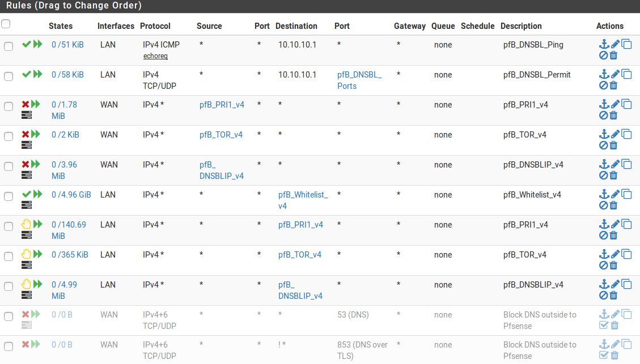The height and width of the screenshot is (364, 640).
Task: Disable the pfB_Whitelist_v4 rule
Action: (603, 205)
